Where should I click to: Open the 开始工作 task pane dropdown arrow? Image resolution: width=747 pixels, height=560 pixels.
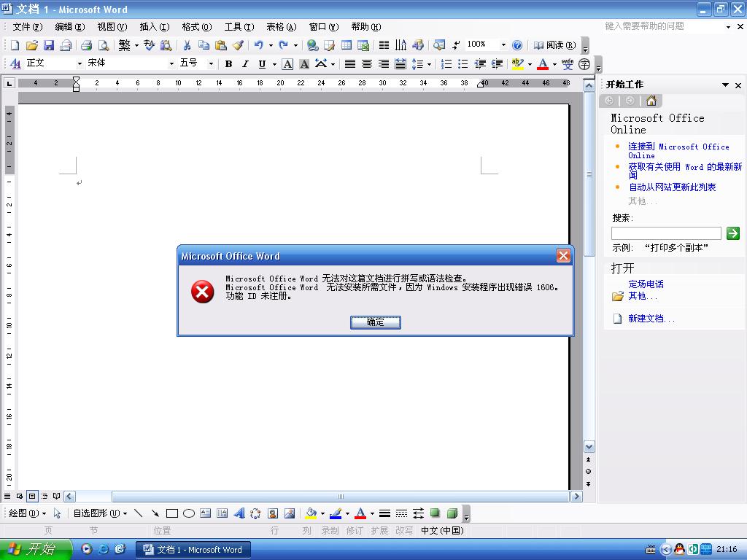(725, 85)
